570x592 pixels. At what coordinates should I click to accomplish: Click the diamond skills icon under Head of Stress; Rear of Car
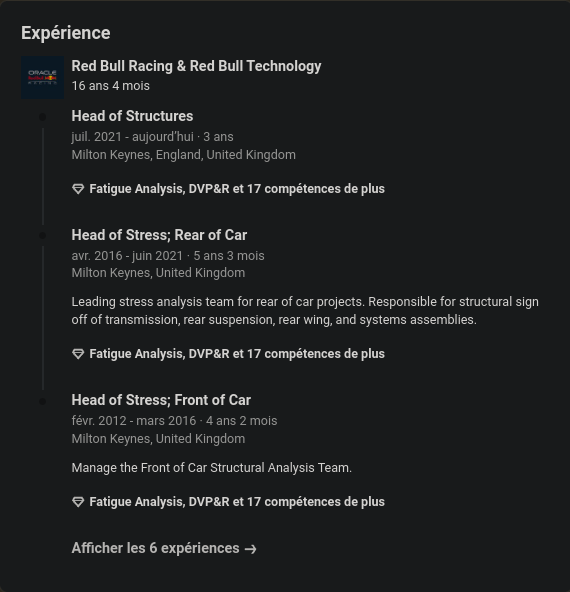(x=78, y=354)
